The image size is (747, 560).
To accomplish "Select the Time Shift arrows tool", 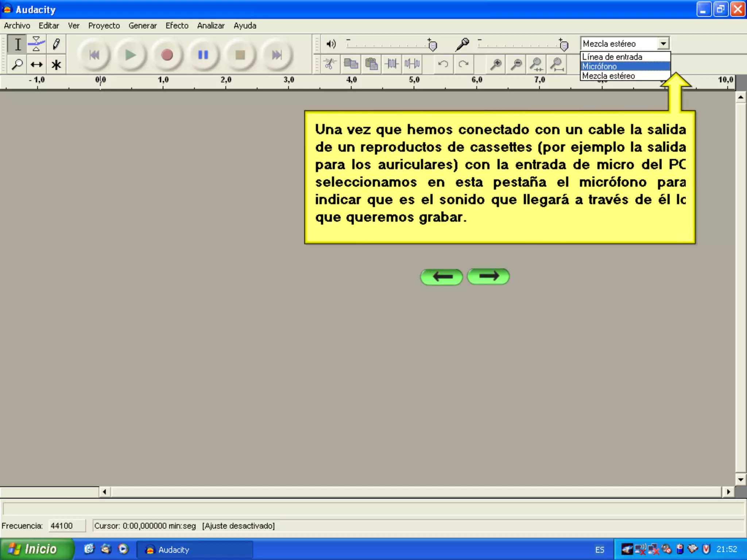I will tap(36, 65).
